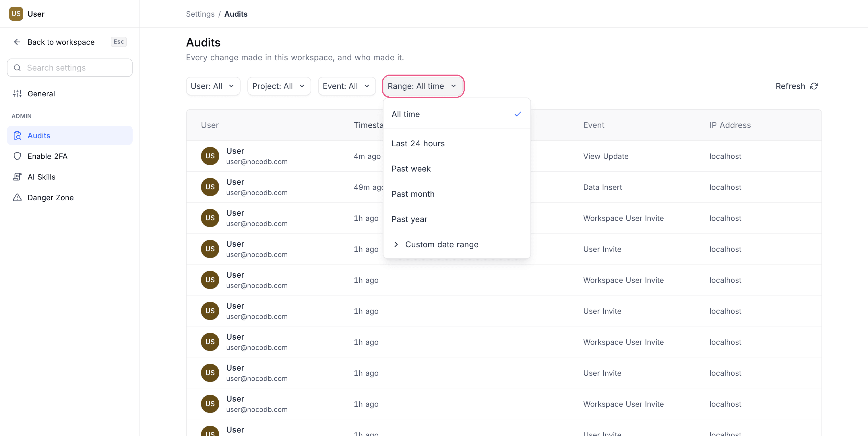Choose Past week range option

pos(457,169)
